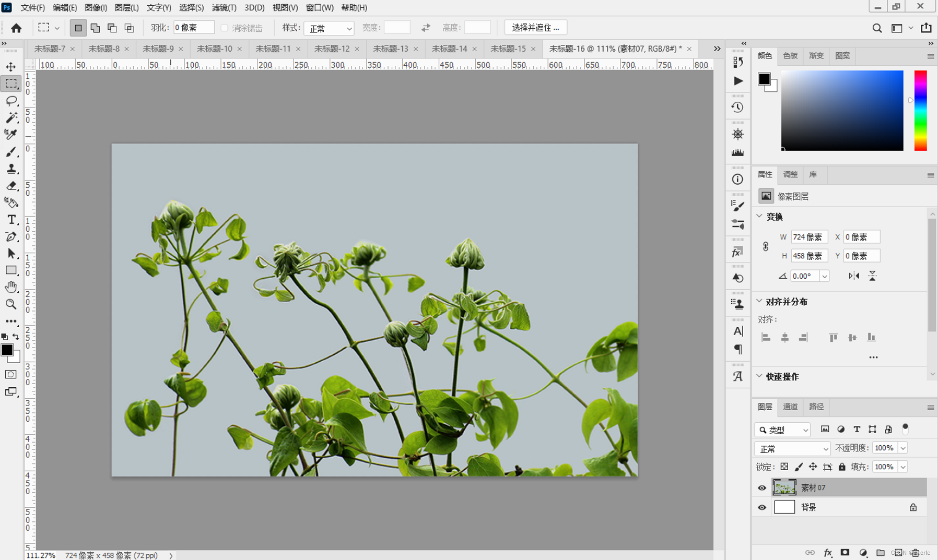Open the 滤镜(T) menu
938x560 pixels.
[224, 7]
